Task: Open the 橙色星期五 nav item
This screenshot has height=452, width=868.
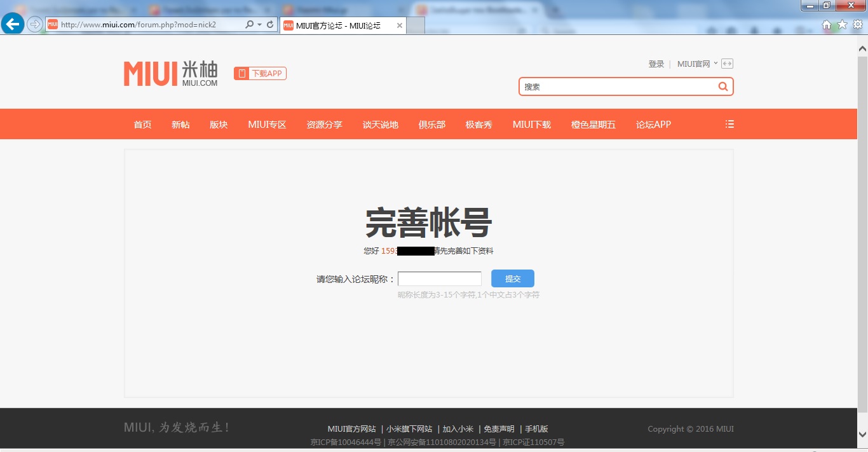Action: (593, 124)
